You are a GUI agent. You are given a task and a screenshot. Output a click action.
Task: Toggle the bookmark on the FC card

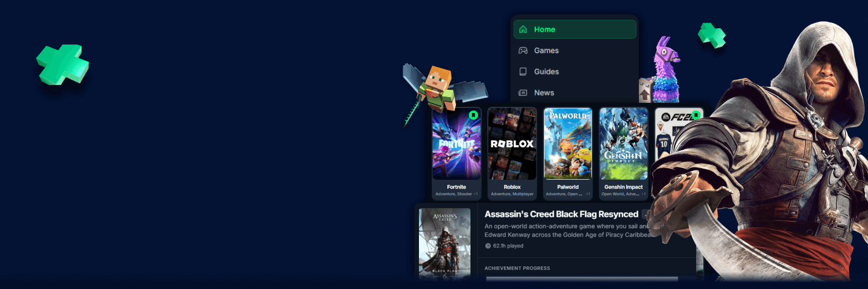pyautogui.click(x=696, y=115)
